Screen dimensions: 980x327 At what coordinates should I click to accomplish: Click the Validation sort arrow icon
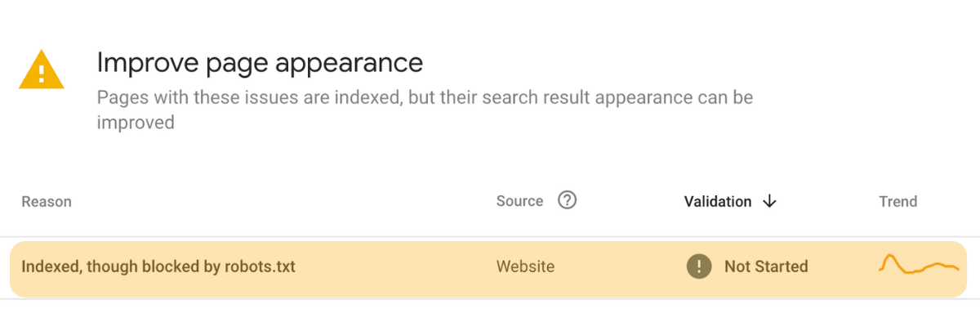tap(768, 201)
